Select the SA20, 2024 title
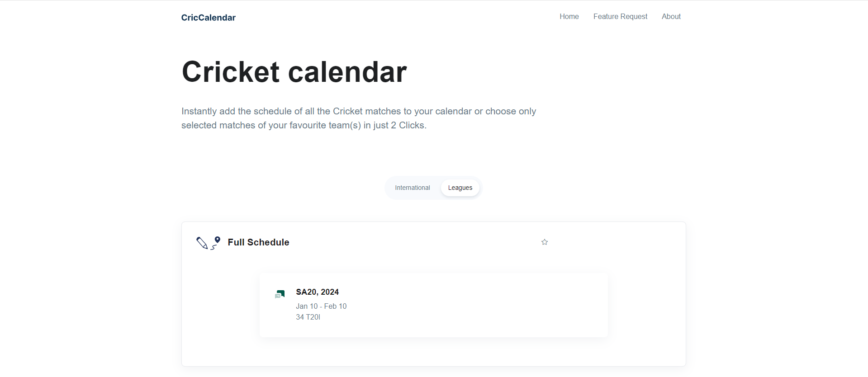868x377 pixels. (318, 292)
